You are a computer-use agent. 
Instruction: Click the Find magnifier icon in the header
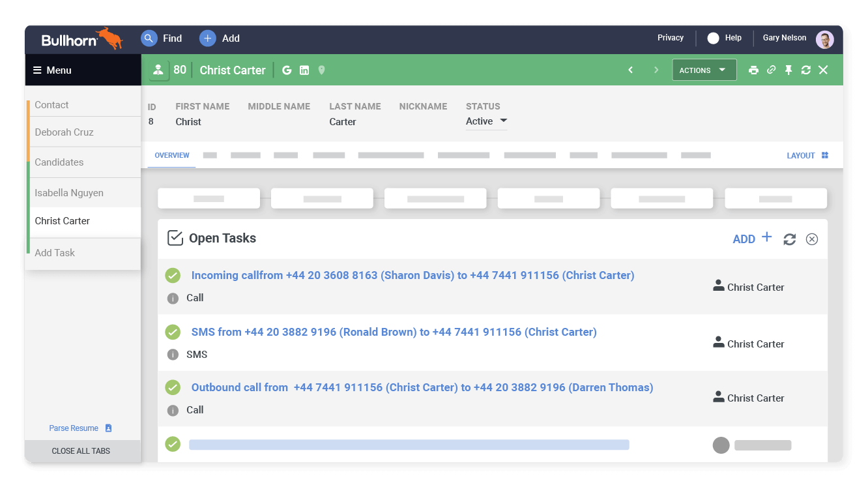[x=149, y=38]
